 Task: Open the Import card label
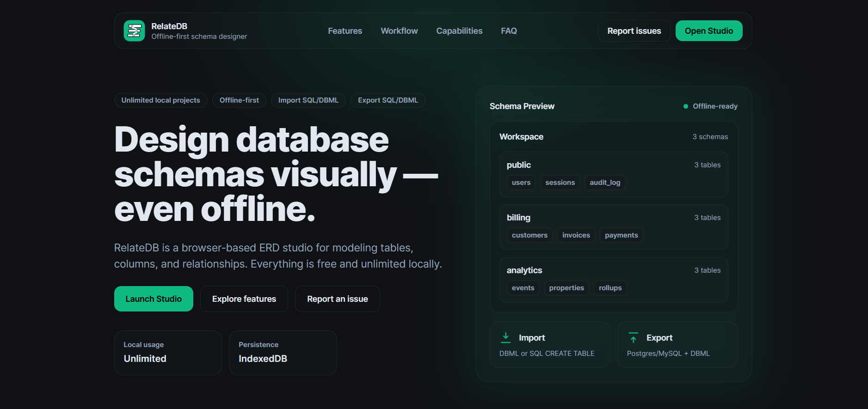(532, 338)
